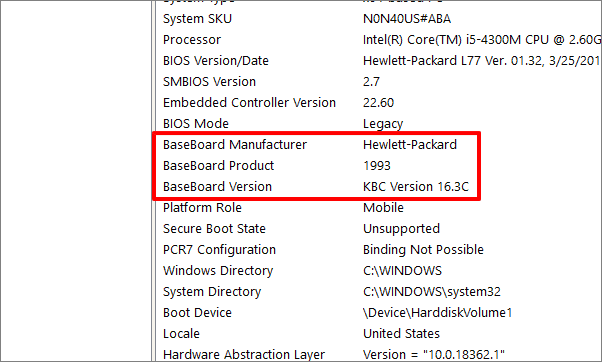The height and width of the screenshot is (362, 602).
Task: Select the System Directory row
Action: click(x=379, y=292)
